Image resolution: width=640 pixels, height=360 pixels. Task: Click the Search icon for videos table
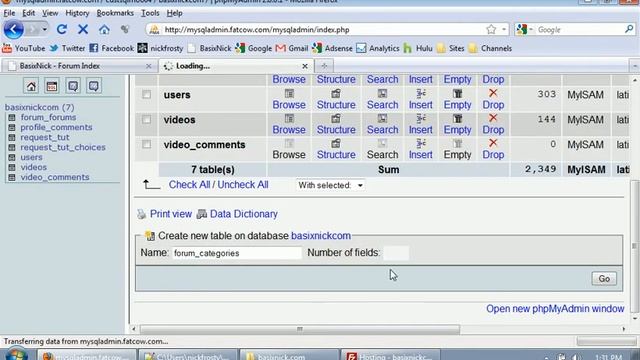point(382,118)
